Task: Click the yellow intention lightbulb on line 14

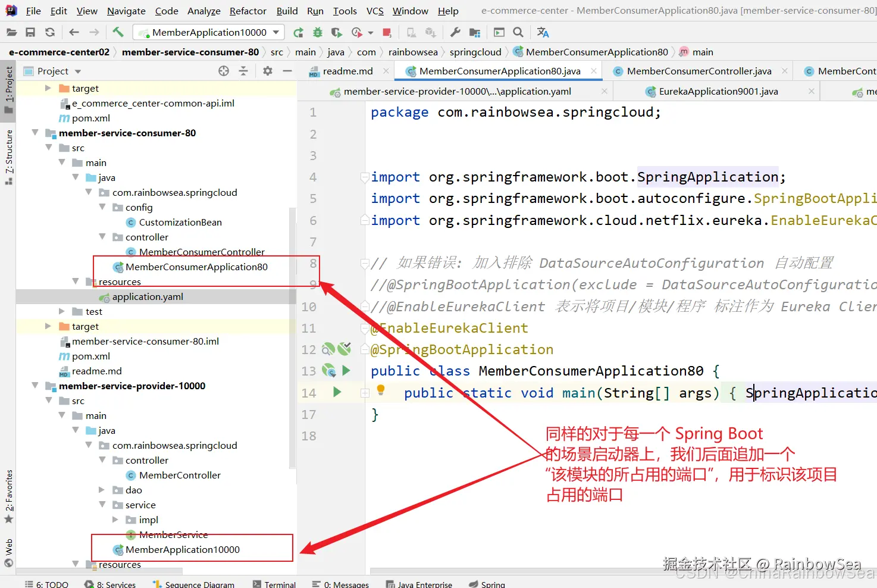Action: tap(381, 390)
